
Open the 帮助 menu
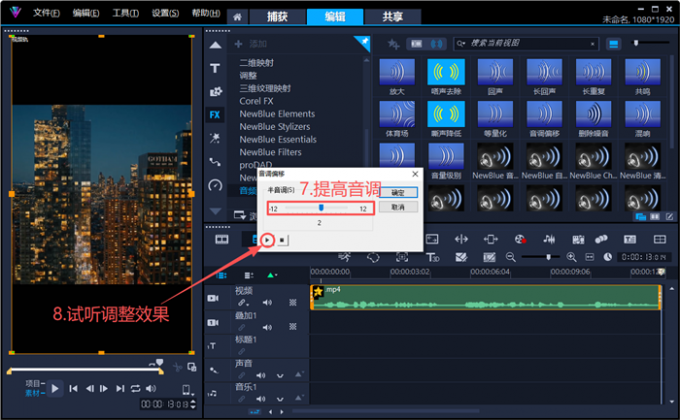(x=206, y=13)
